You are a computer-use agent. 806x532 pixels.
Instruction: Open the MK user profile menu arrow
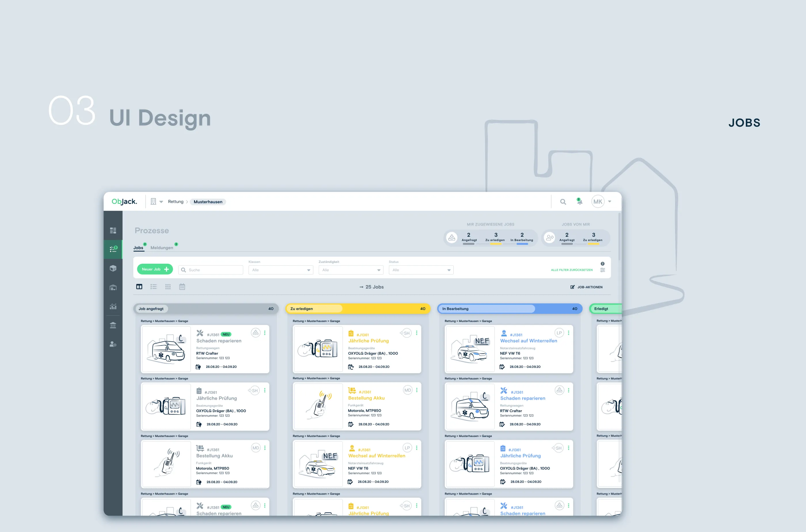[610, 202]
